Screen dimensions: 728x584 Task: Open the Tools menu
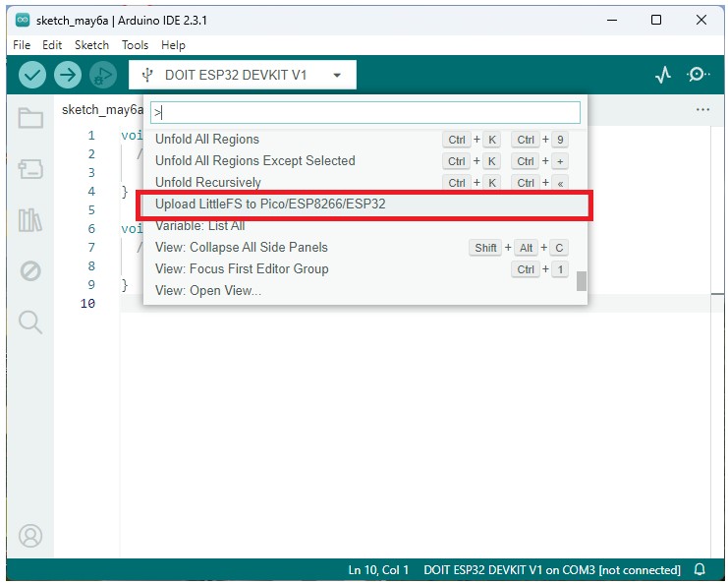pos(135,45)
